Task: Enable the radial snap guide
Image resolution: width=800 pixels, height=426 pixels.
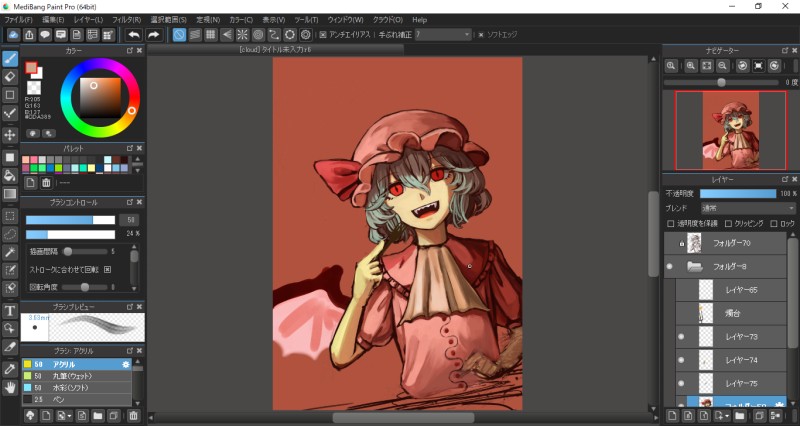Action: (242, 35)
